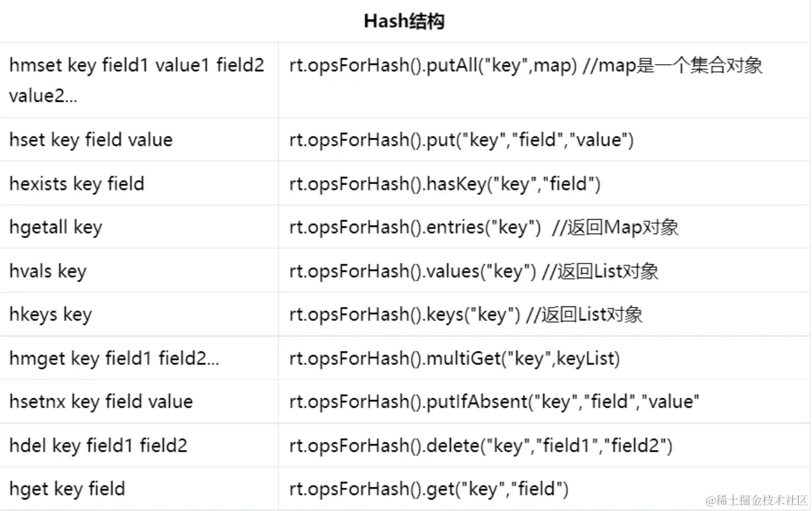Screen dimensions: 812x511
Task: Click the Hash结构 table header
Action: tap(404, 21)
